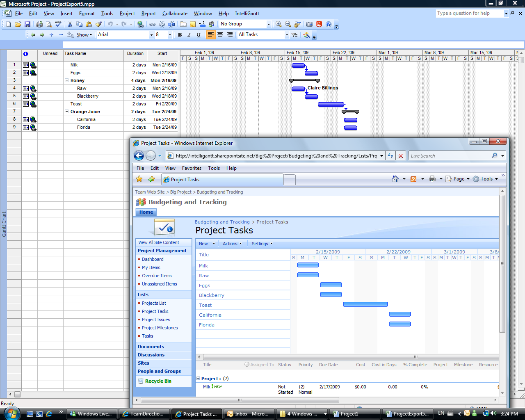Image resolution: width=525 pixels, height=420 pixels.
Task: Zoom out on the Gantt timescale
Action: pyautogui.click(x=288, y=24)
